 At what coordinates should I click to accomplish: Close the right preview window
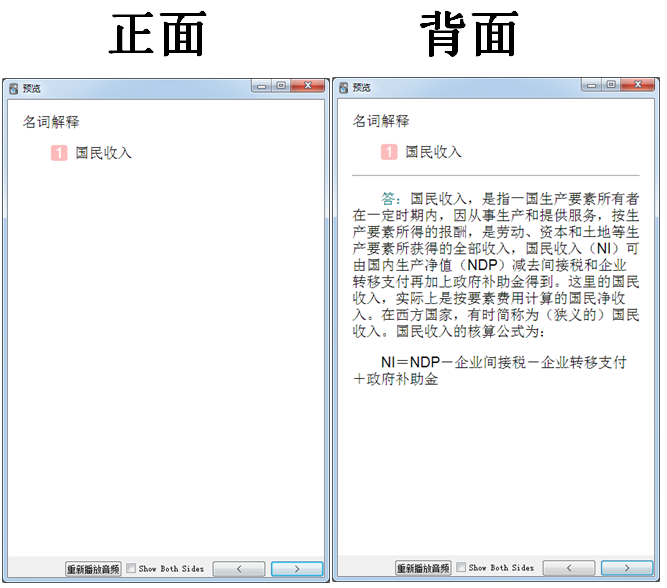[x=638, y=85]
